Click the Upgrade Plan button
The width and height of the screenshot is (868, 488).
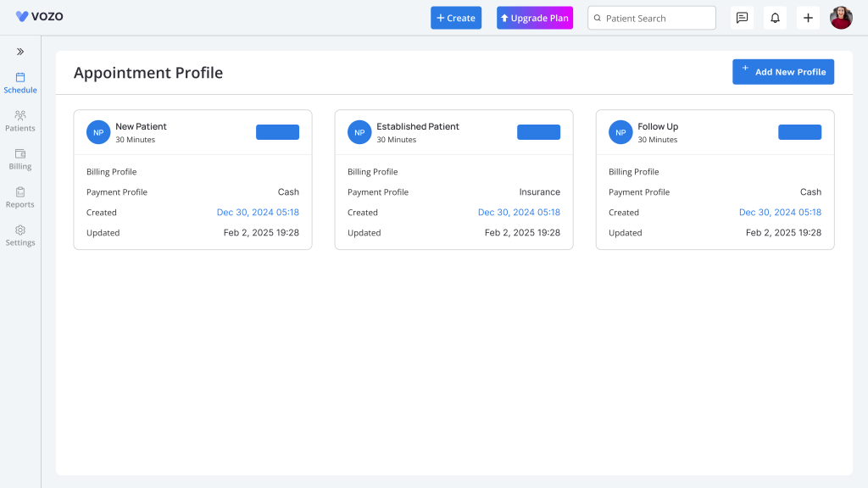click(535, 18)
